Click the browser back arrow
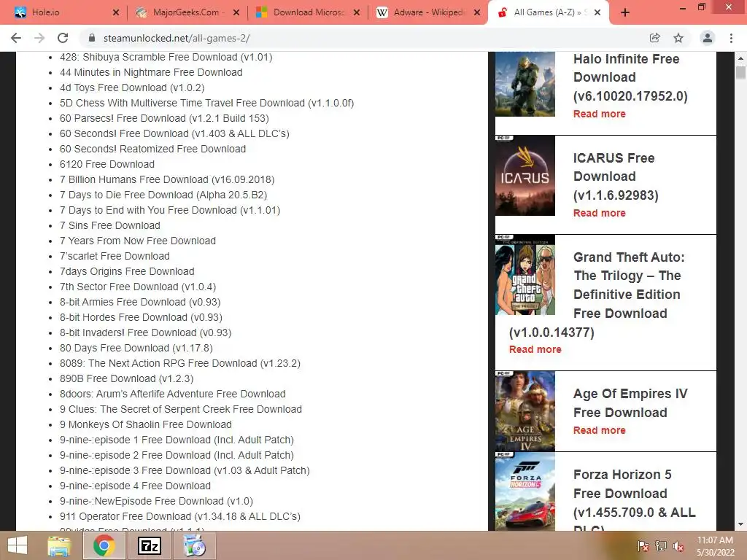 coord(16,38)
